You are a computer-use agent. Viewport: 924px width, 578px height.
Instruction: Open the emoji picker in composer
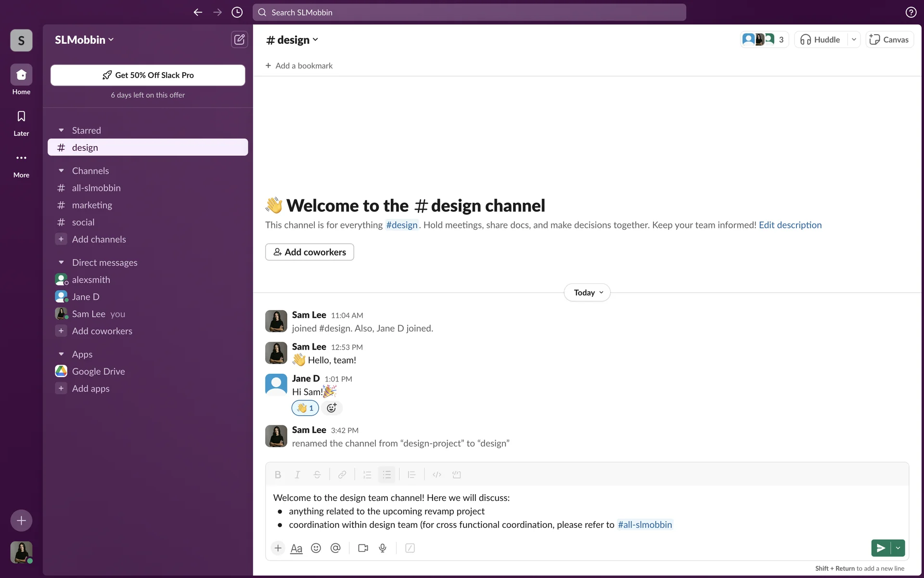pos(316,548)
